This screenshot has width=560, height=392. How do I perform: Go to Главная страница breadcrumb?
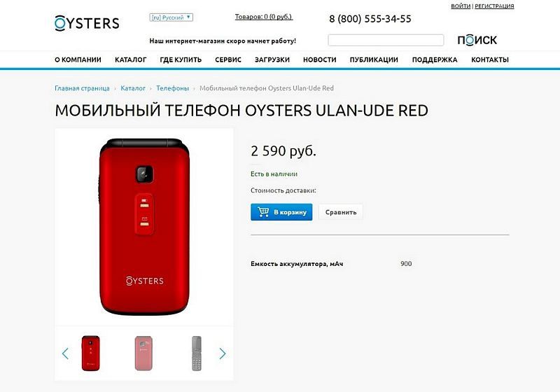coord(82,88)
